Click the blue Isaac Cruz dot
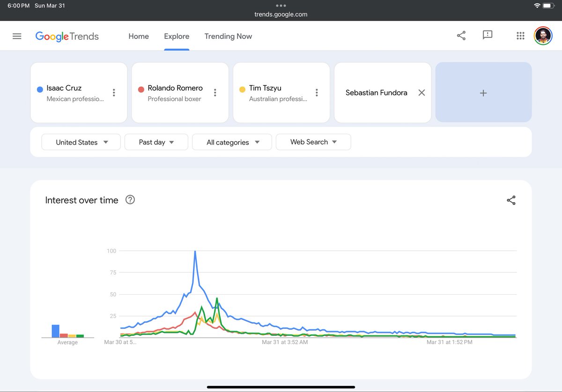562x392 pixels. click(40, 89)
